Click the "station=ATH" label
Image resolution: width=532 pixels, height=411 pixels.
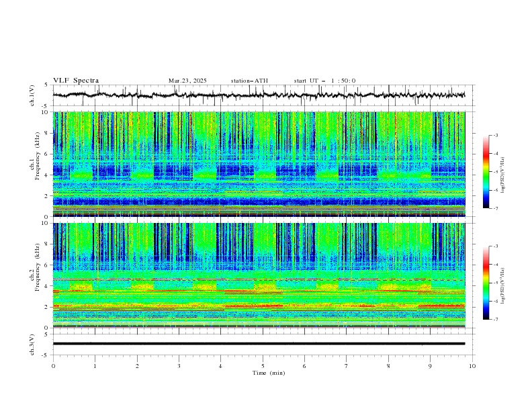point(249,81)
